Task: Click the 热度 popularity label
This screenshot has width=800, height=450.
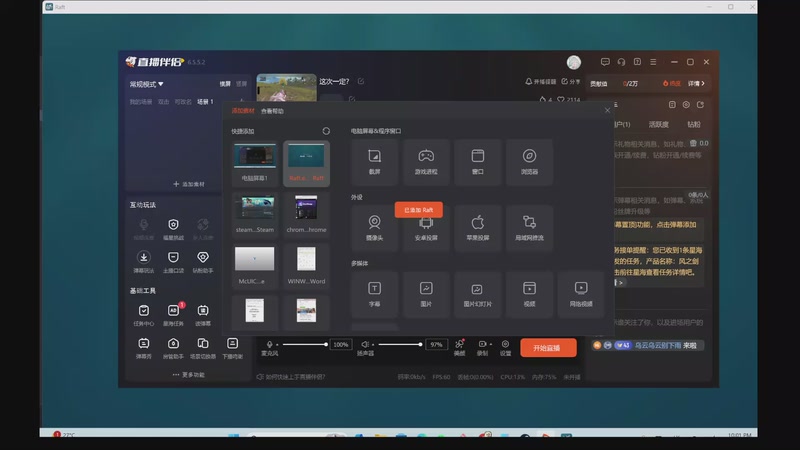Action: pyautogui.click(x=671, y=83)
